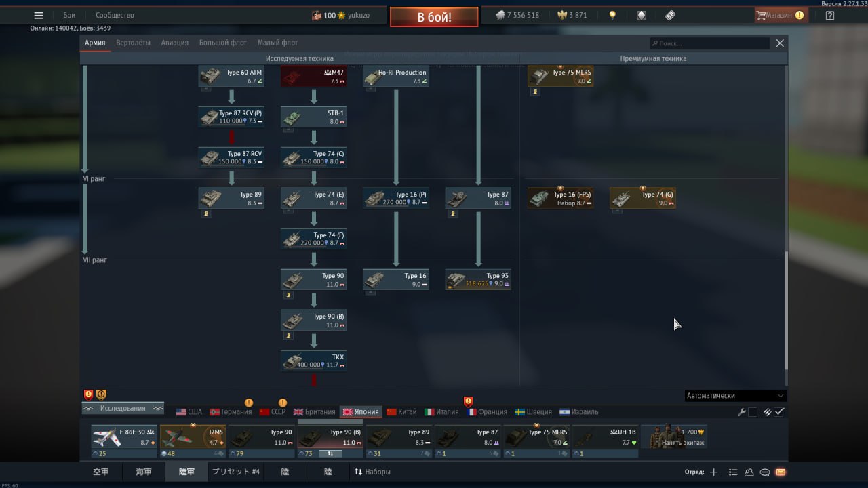Choose the Франция nation flag

pos(486,412)
